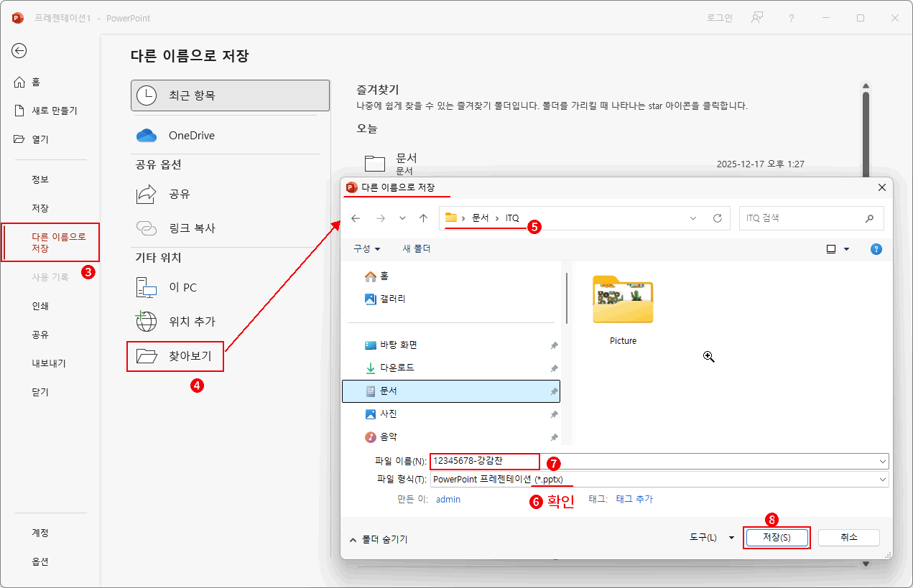Click the blue help icon on the dialog toolbar
This screenshot has height=588, width=913.
[876, 248]
